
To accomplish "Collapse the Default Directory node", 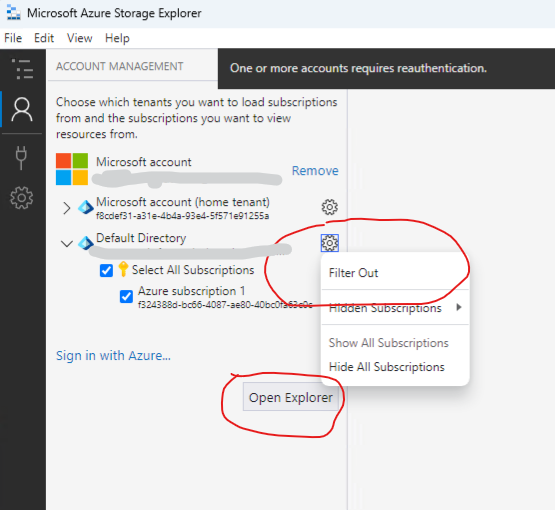I will tap(67, 243).
